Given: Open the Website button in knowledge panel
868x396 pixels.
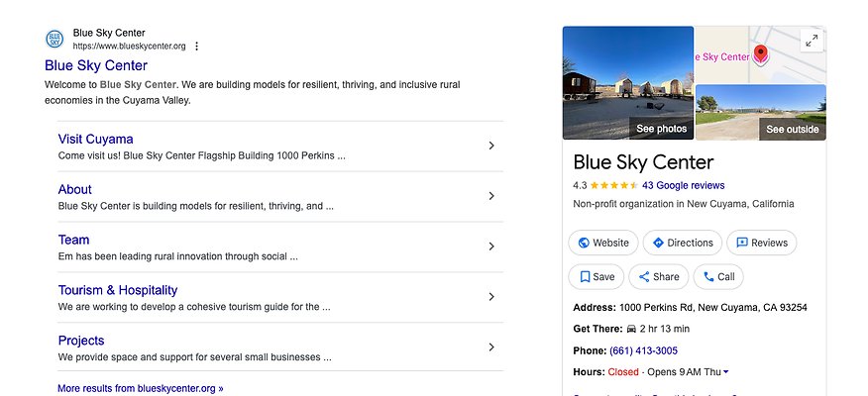Looking at the screenshot, I should [x=603, y=243].
